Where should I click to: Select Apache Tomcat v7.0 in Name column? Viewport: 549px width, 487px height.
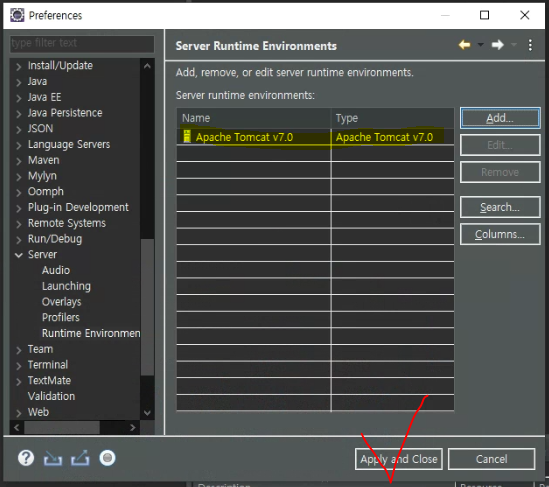tap(244, 137)
